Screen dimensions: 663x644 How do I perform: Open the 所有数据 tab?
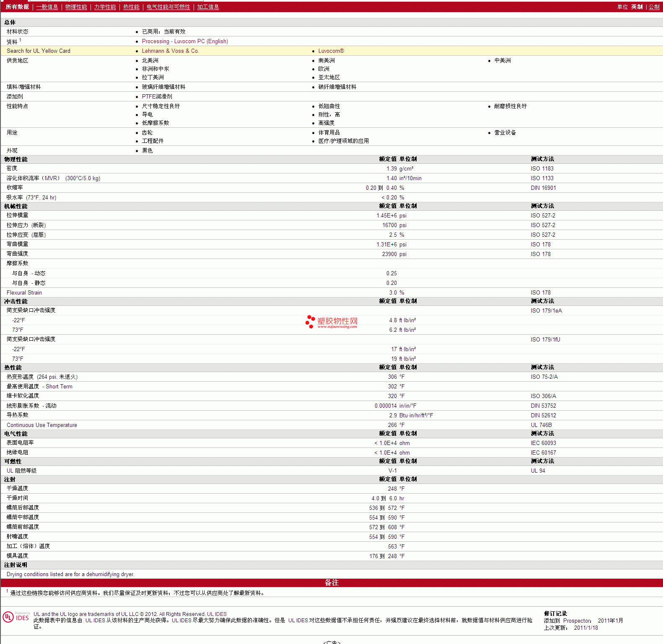tap(17, 7)
